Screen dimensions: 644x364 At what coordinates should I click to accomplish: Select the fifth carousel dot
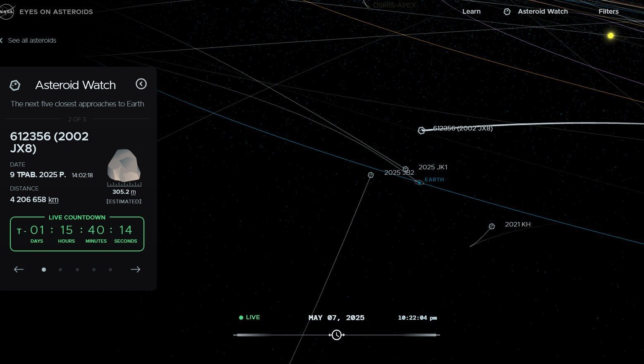tap(110, 270)
